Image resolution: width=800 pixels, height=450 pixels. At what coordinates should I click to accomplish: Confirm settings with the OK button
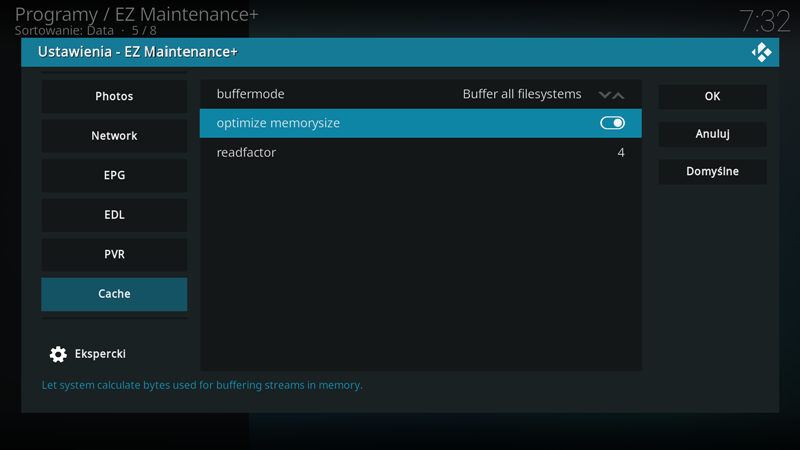pos(712,96)
